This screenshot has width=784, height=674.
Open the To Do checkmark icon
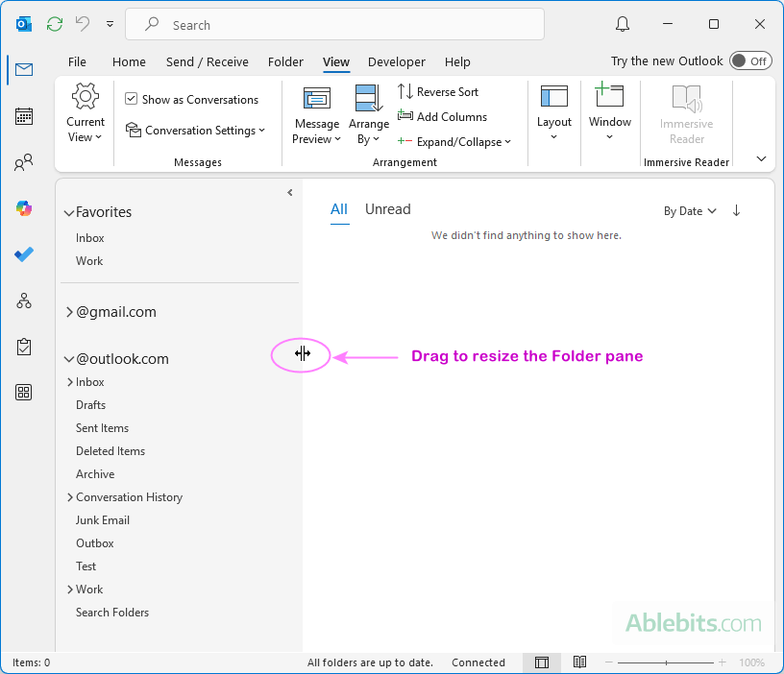pos(24,254)
